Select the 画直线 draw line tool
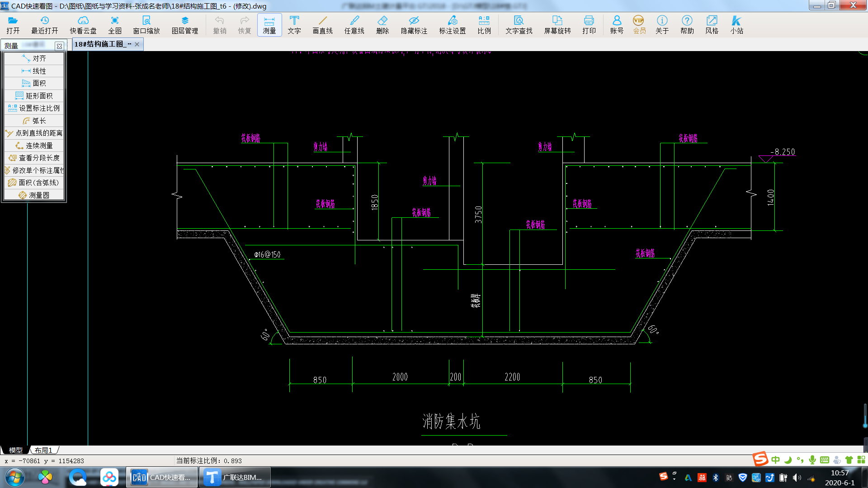 (323, 25)
